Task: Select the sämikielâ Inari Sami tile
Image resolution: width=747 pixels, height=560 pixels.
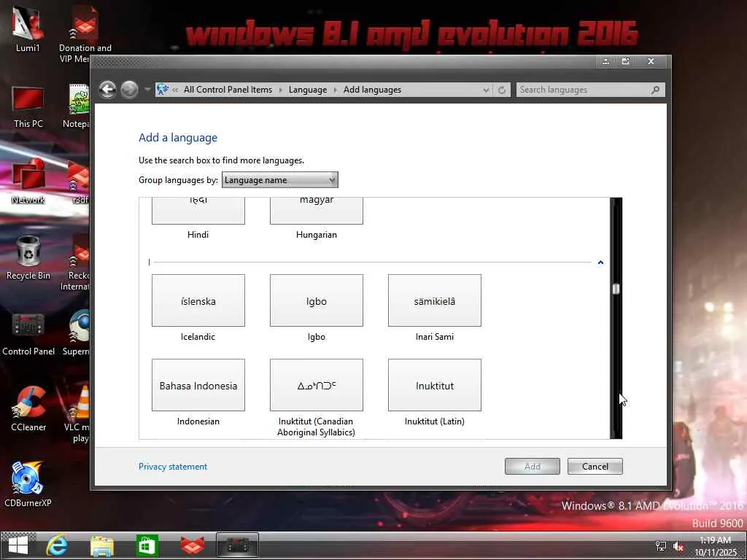Action: click(435, 300)
